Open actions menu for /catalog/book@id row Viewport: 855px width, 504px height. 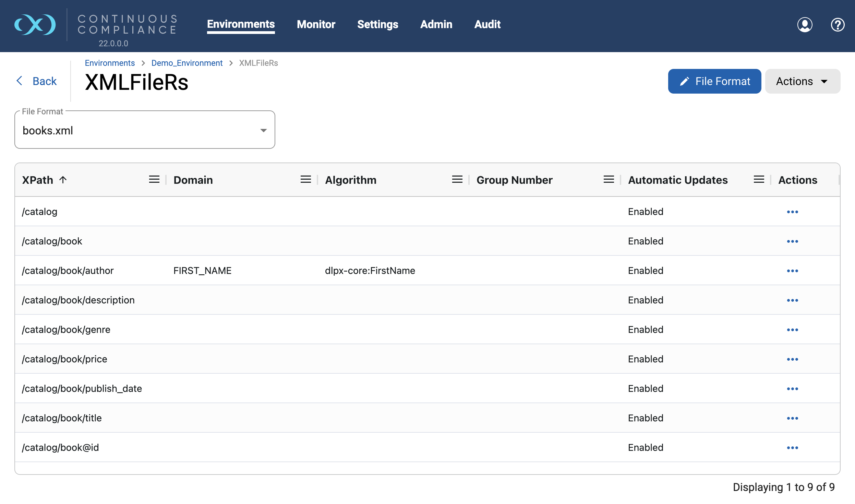[793, 448]
